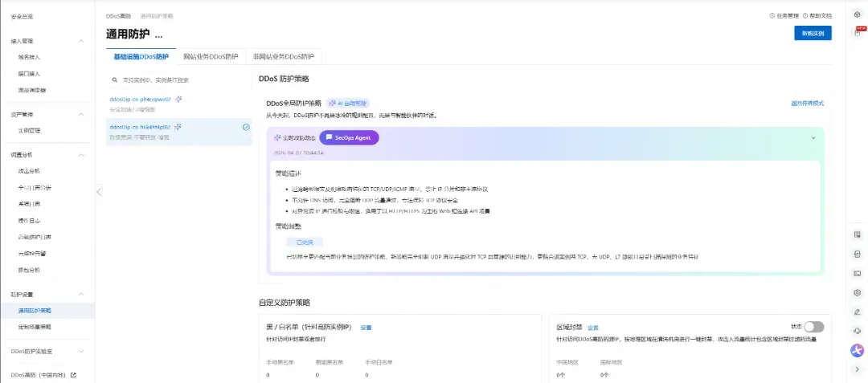
Task: Switch to the 非网站业务DDoS防护 tab
Action: point(283,57)
